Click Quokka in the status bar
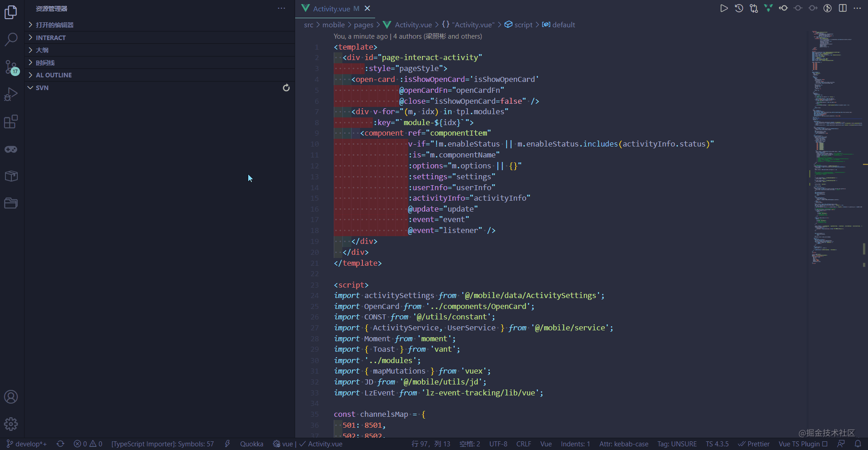 [251, 444]
